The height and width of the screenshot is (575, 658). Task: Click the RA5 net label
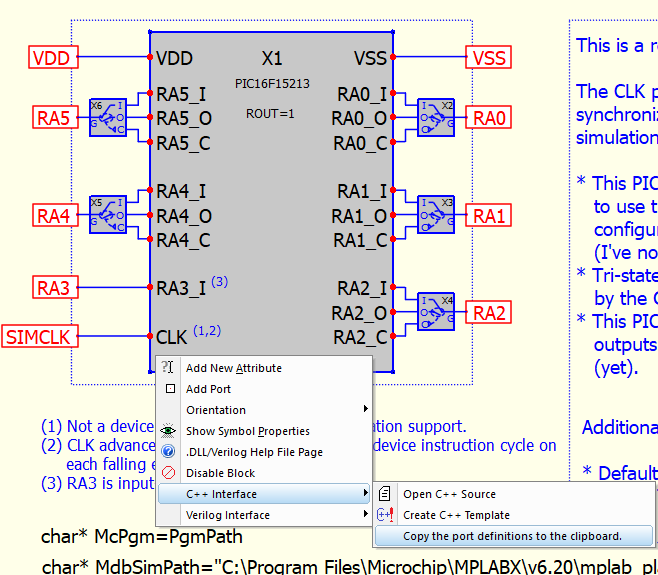coord(55,118)
